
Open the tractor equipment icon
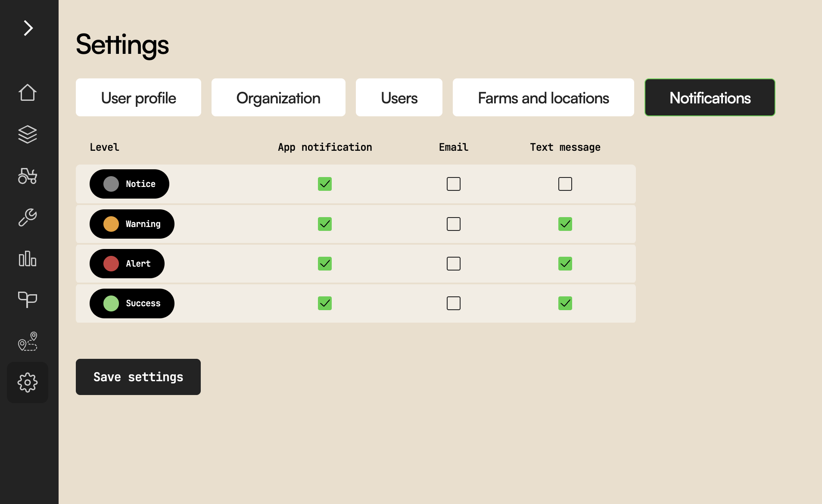pos(28,176)
